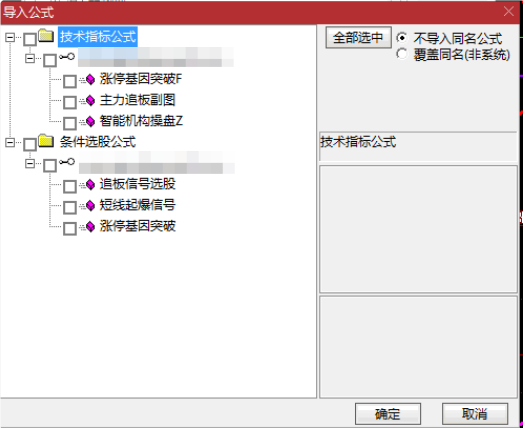The image size is (525, 429).
Task: Collapse the 条件选股公式 tree node
Action: [x=10, y=143]
